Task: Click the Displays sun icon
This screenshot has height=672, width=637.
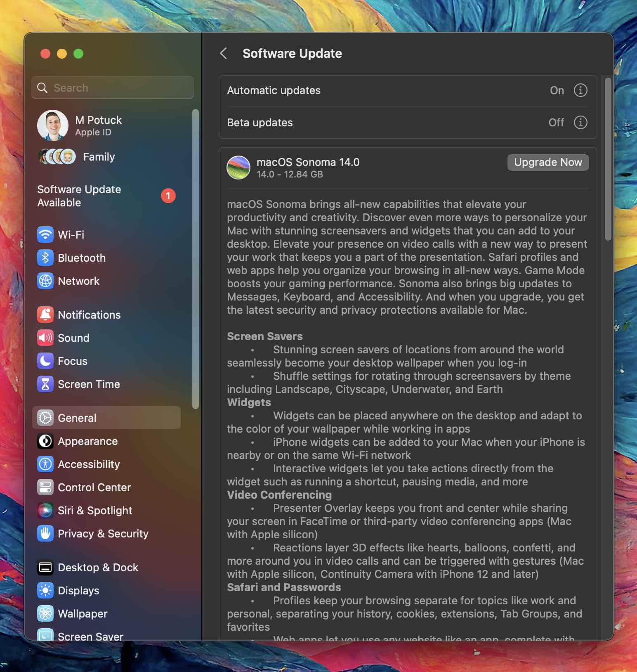Action: tap(45, 590)
